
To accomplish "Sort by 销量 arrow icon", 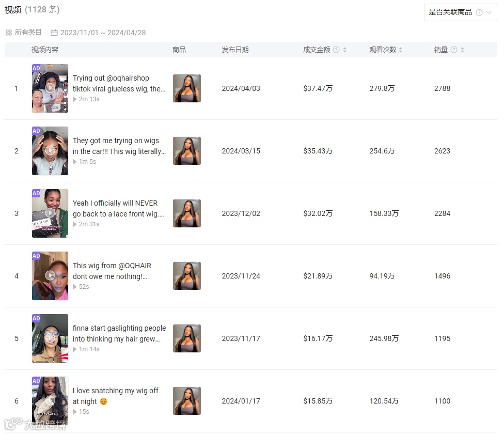I will pos(462,50).
